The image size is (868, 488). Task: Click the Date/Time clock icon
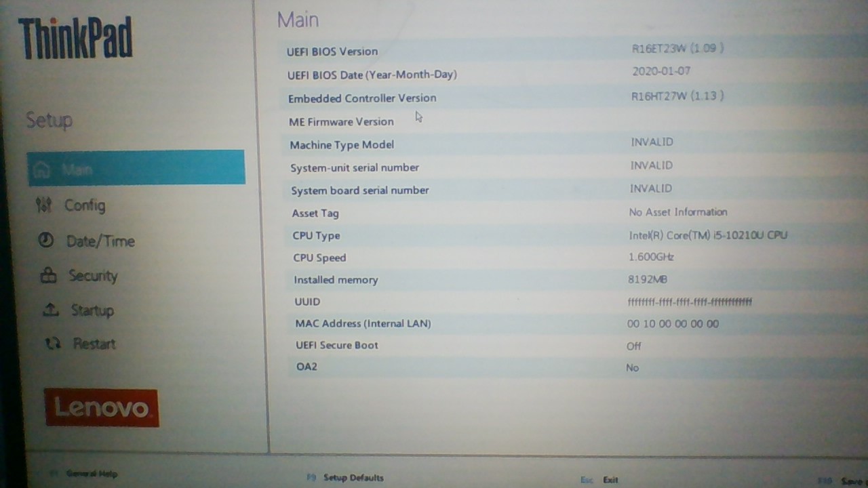tap(45, 240)
